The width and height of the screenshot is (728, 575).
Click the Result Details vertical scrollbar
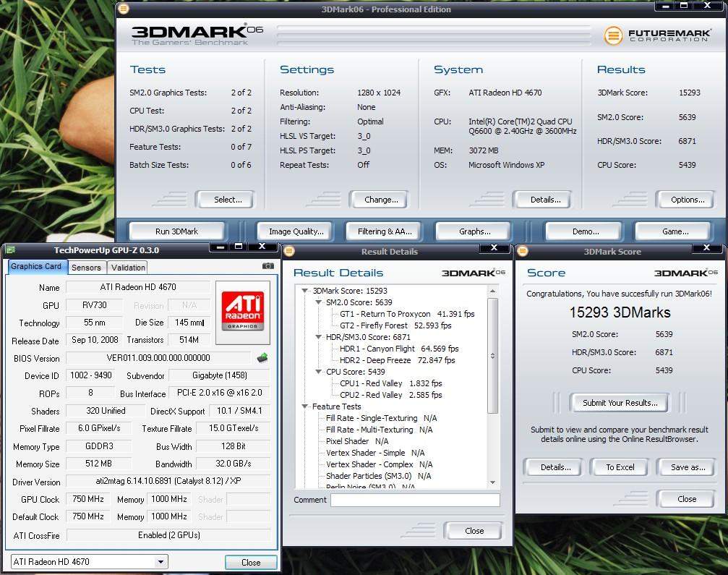[x=493, y=356]
